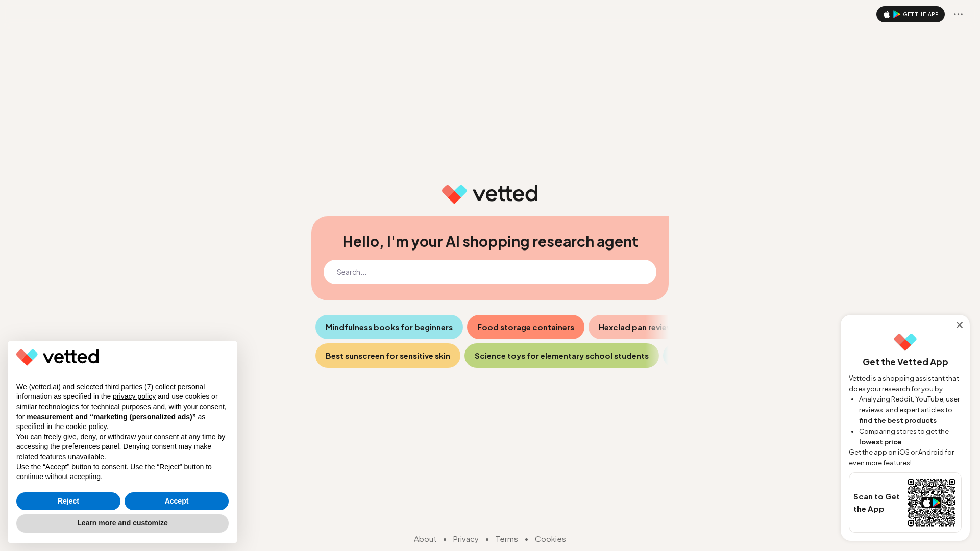
Task: Click the Vetted heart logo above the search
Action: (x=454, y=194)
